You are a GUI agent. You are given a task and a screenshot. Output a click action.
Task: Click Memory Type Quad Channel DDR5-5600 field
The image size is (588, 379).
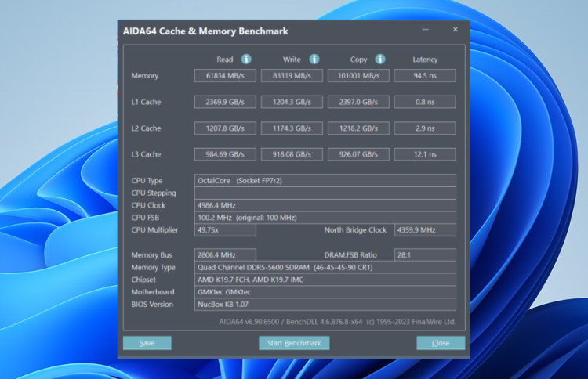click(x=325, y=267)
